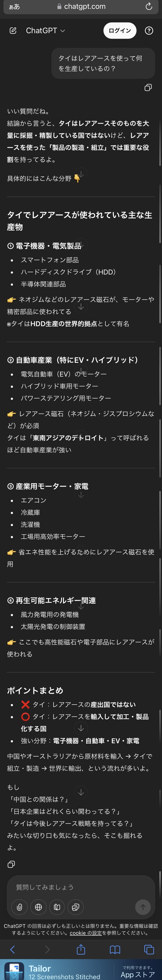The width and height of the screenshot is (162, 980).
Task: Go back with Safari's back arrow
Action: click(x=13, y=950)
